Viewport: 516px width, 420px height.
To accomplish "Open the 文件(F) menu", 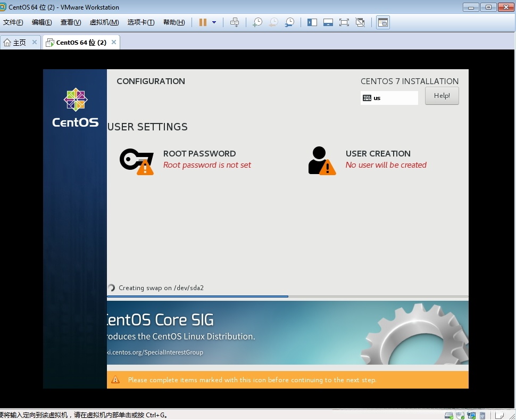I will (13, 22).
